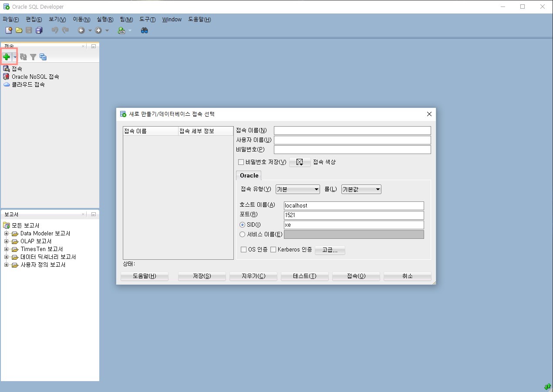The height and width of the screenshot is (392, 553).
Task: Minimize the 보고서 reports panel
Action: pyautogui.click(x=93, y=214)
